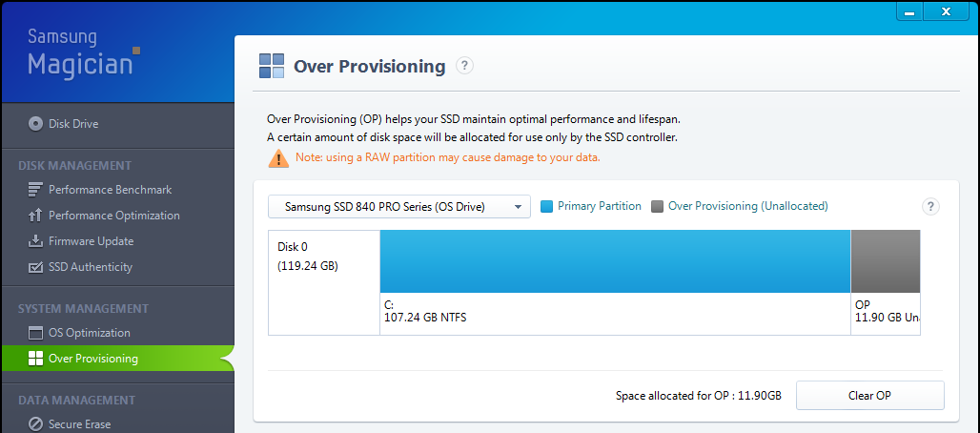This screenshot has width=980, height=433.
Task: Click the 'Primary Partition' legend text
Action: [x=600, y=206]
